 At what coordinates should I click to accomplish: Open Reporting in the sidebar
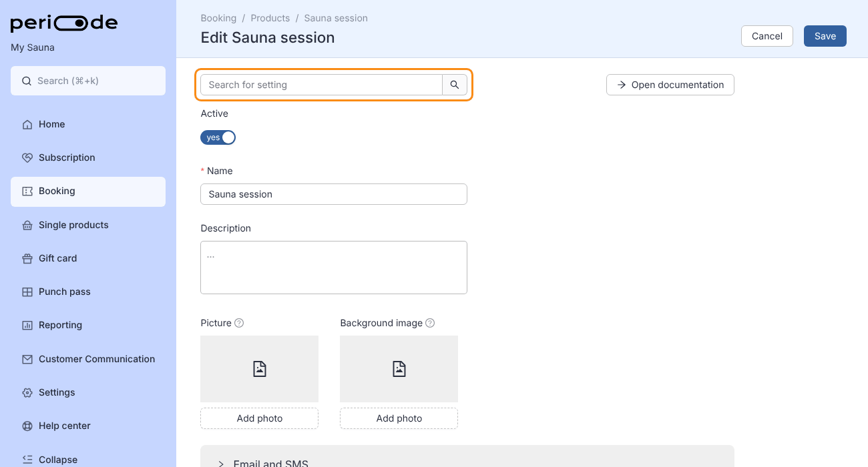(88, 325)
